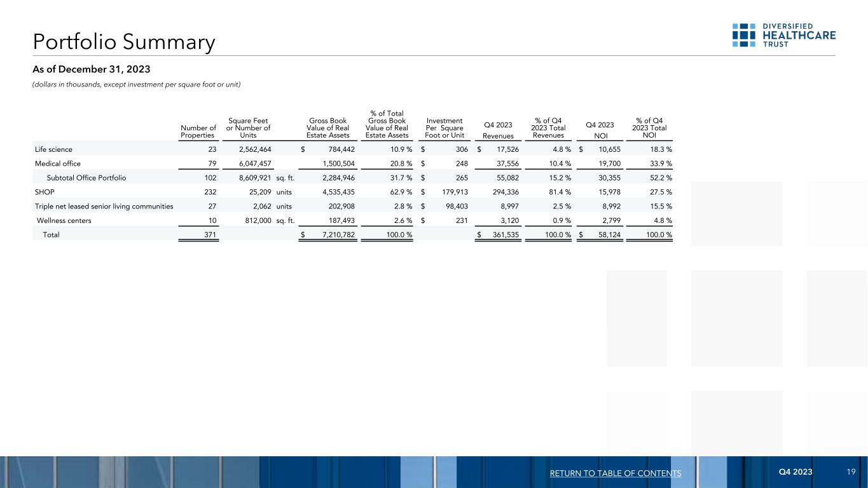Select total NOI value 58,124

(607, 235)
